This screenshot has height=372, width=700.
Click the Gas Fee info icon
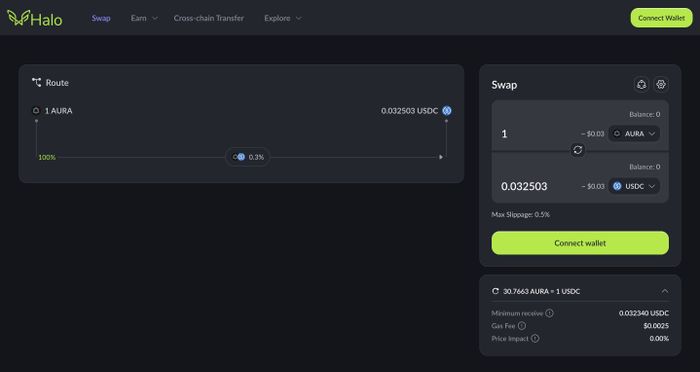[521, 326]
